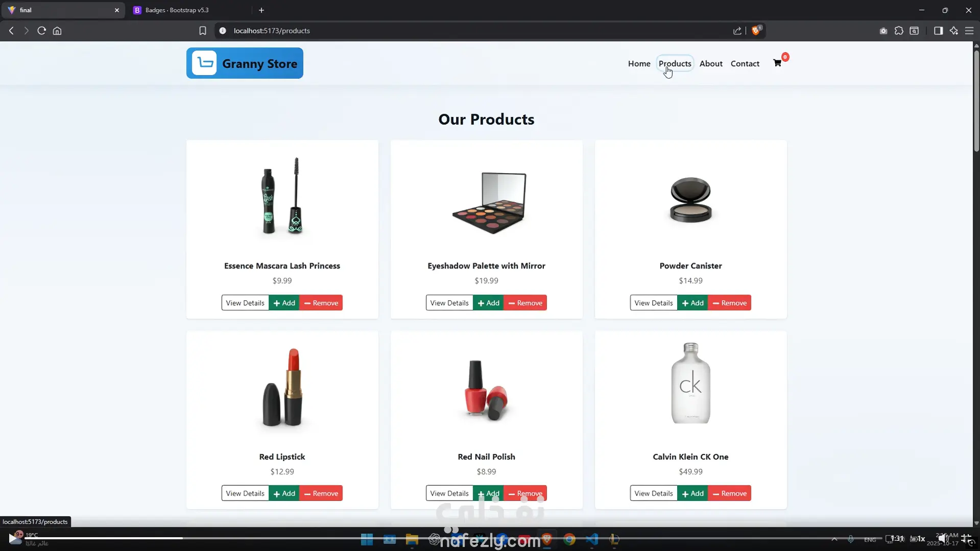Go back with the browser back arrow
The image size is (980, 551).
11,31
